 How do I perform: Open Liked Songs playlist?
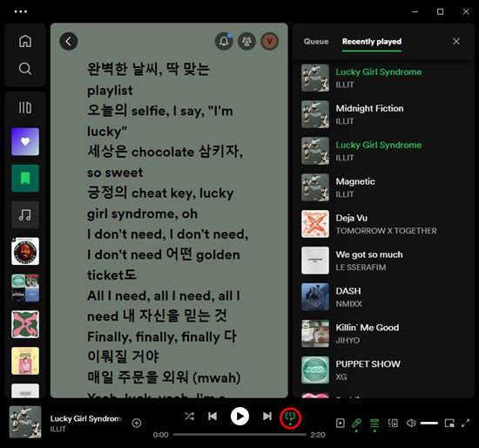coord(25,141)
